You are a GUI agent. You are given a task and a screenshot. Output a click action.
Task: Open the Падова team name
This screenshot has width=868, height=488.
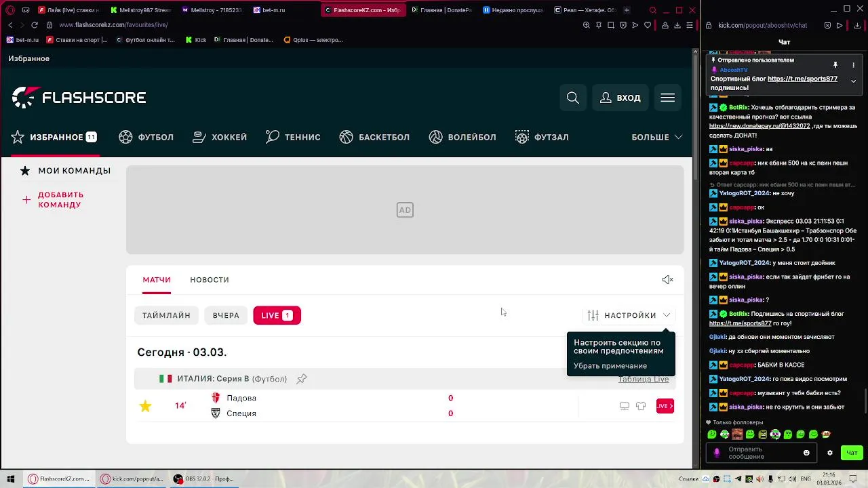[x=241, y=398]
